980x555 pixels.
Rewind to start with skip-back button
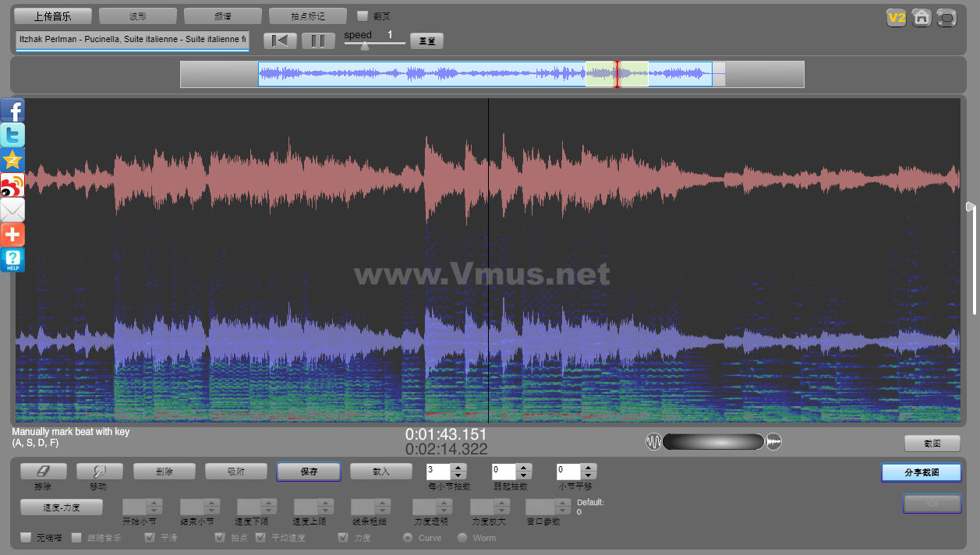point(280,41)
